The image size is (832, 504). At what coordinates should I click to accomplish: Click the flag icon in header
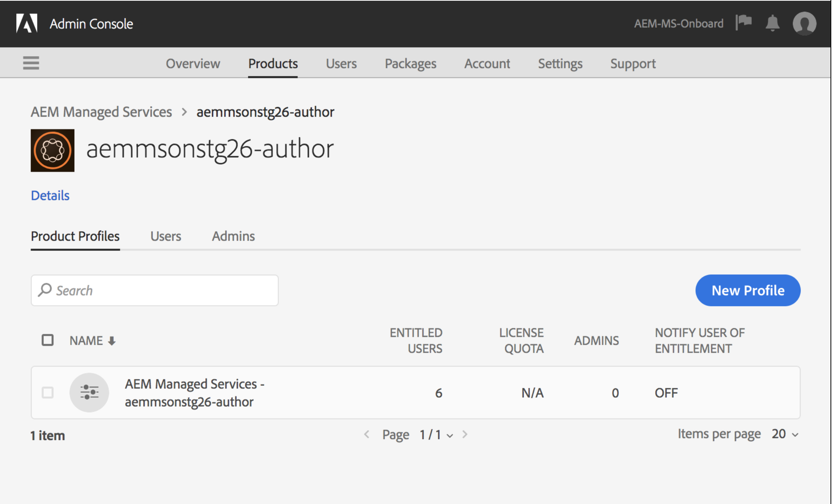click(744, 23)
